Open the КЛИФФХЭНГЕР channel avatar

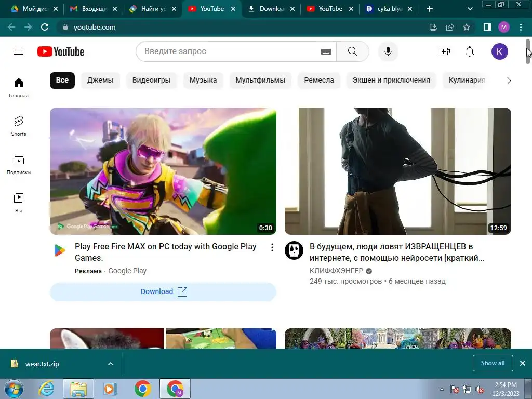pyautogui.click(x=294, y=250)
